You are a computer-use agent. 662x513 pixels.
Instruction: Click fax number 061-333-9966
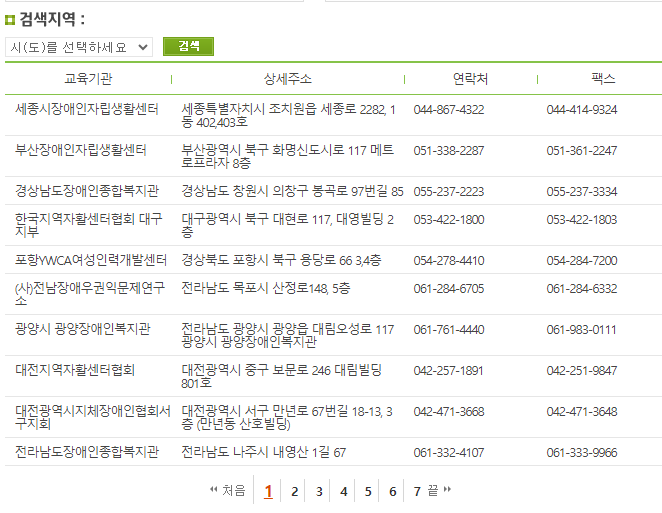point(582,453)
